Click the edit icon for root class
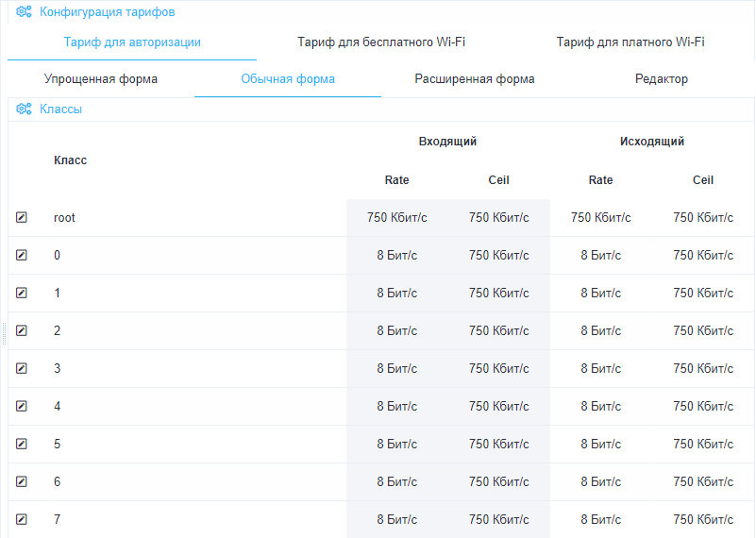This screenshot has width=756, height=538. [22, 217]
